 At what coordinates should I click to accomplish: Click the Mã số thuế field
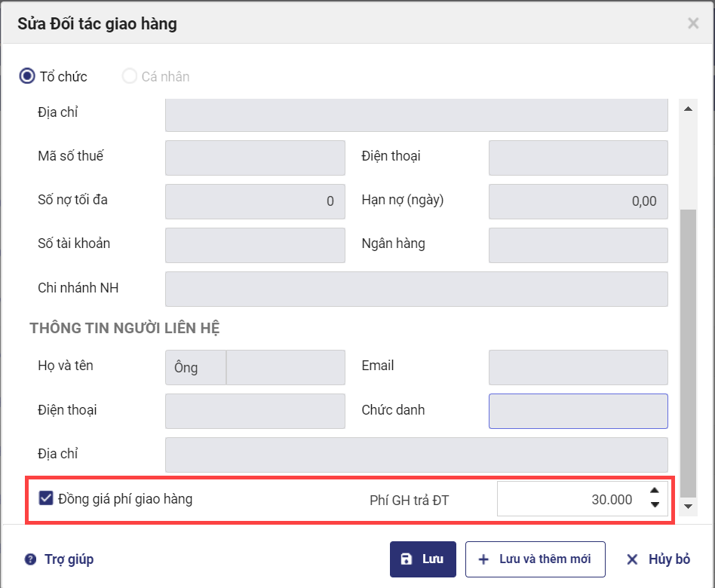tap(255, 158)
